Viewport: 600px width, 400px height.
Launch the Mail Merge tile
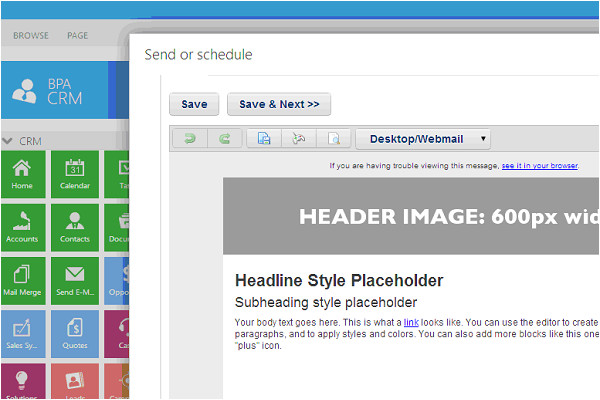[x=22, y=281]
